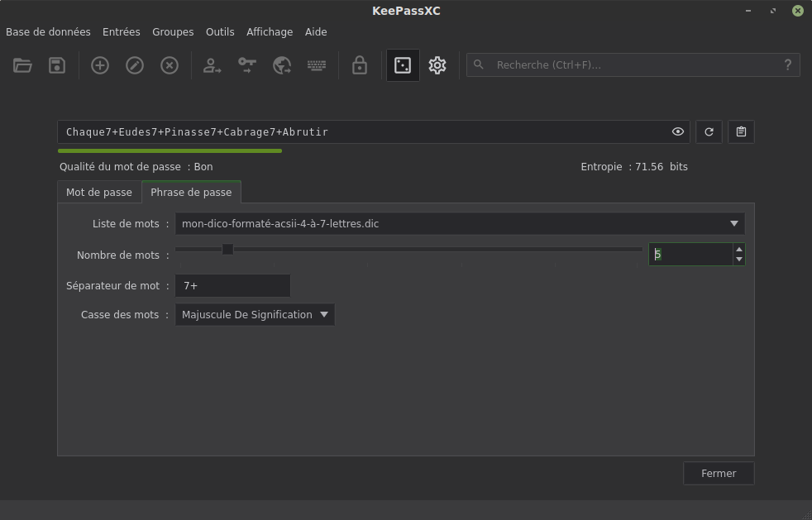Image resolution: width=812 pixels, height=520 pixels.
Task: Close the KeePassXC window
Action: point(798,11)
